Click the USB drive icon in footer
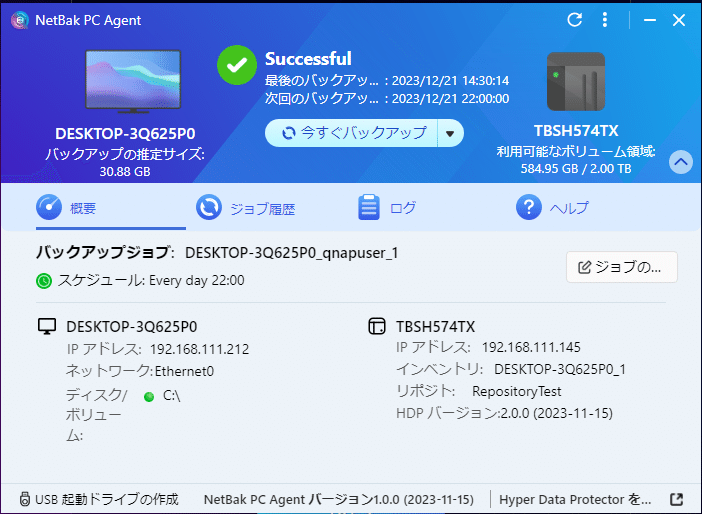Viewport: 702px width, 514px height. (x=25, y=499)
